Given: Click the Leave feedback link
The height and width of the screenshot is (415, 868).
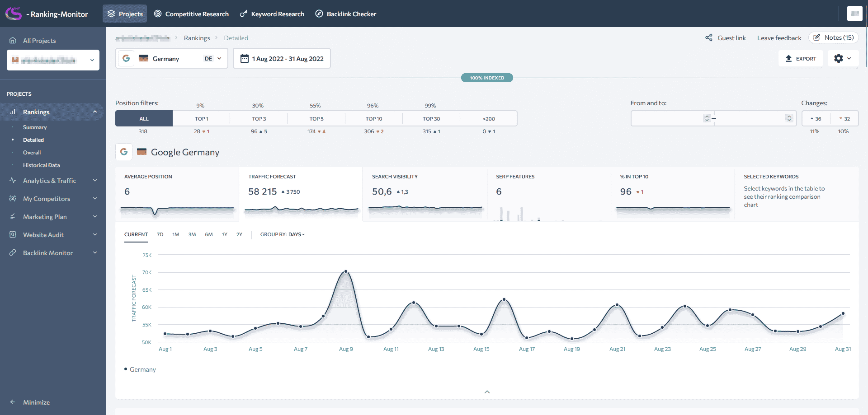Looking at the screenshot, I should pyautogui.click(x=779, y=38).
